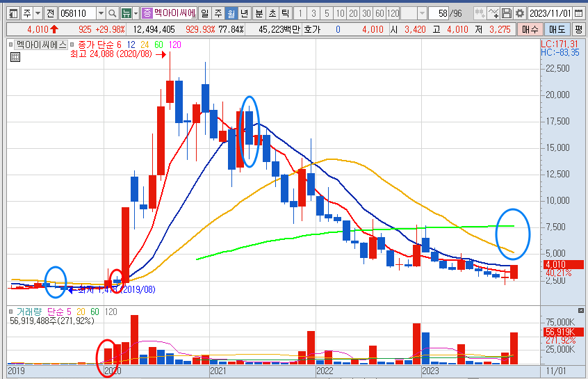Click the LC:171.31 readout
The image size is (588, 379).
point(560,44)
